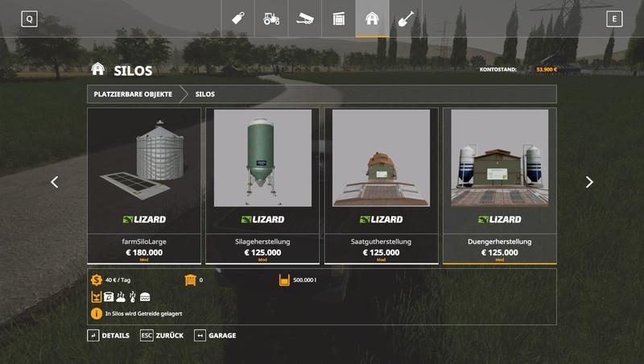Click the Silos breadcrumb item

[x=205, y=94]
